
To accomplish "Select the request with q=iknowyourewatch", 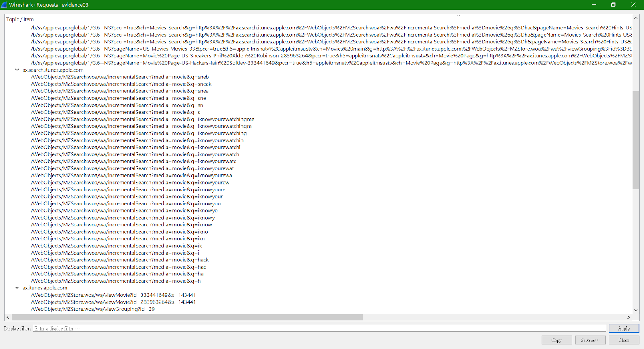I will pos(135,154).
